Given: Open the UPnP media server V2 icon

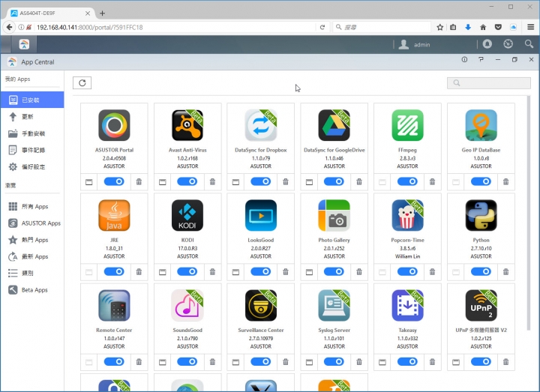Looking at the screenshot, I should (481, 306).
